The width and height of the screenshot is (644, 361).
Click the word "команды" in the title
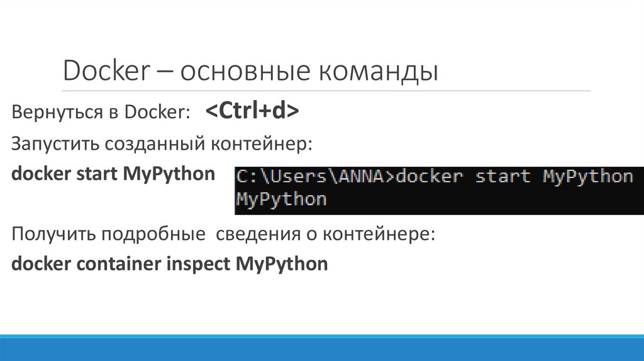tap(381, 71)
